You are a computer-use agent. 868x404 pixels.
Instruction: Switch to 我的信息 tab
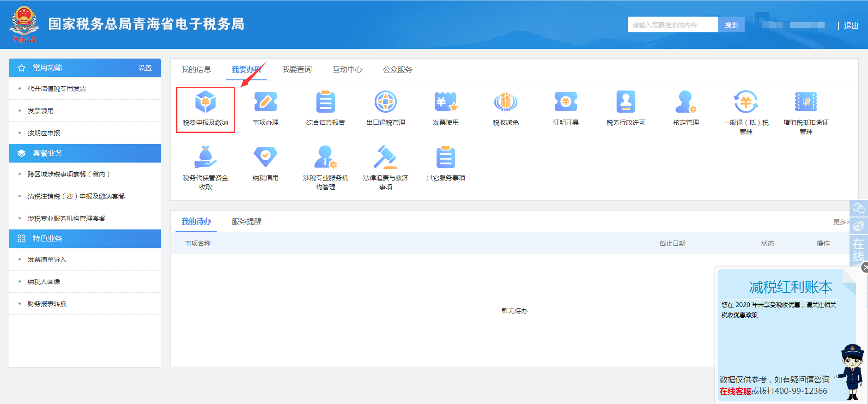tap(196, 70)
